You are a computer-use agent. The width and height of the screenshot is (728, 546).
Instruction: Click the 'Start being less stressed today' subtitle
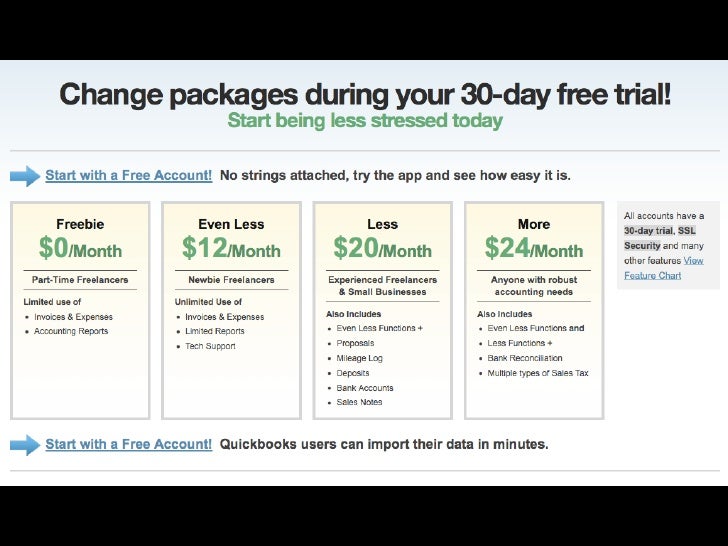pos(365,121)
